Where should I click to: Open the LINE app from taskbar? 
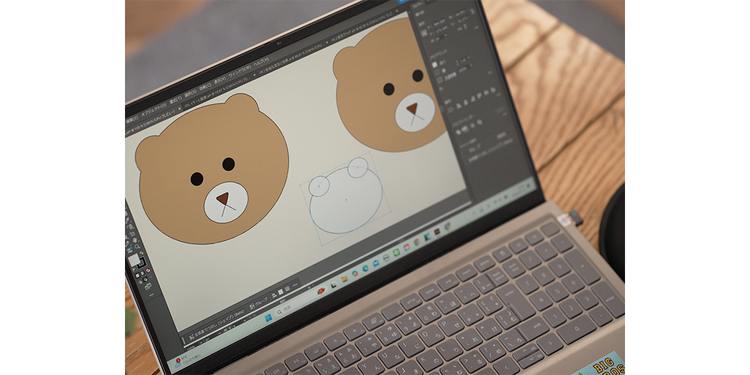[397, 253]
